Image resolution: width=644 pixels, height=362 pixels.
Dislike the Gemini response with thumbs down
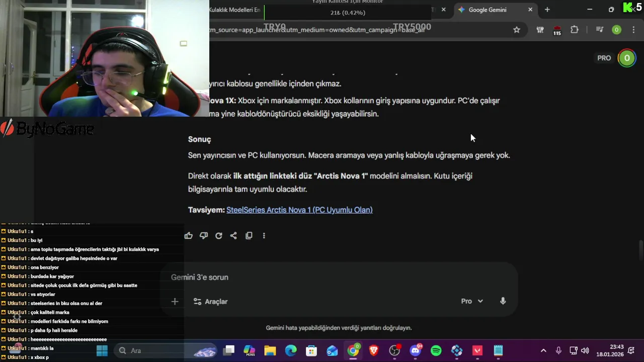pyautogui.click(x=204, y=235)
